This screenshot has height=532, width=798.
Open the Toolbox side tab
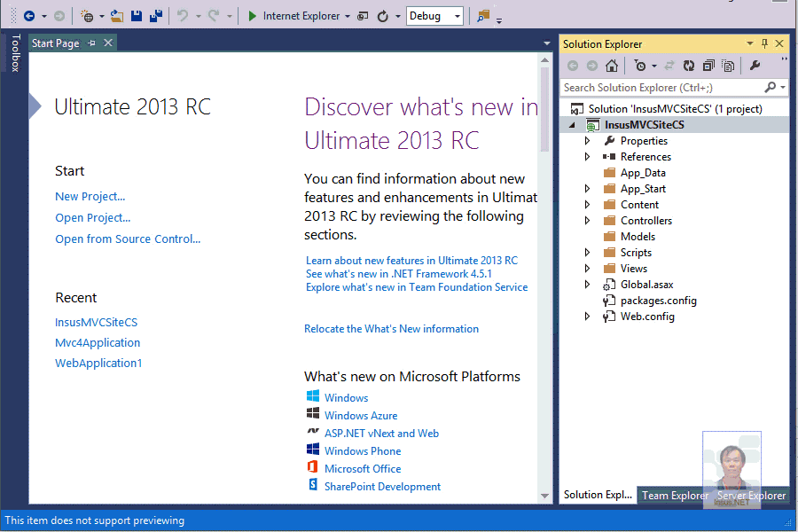[15, 53]
